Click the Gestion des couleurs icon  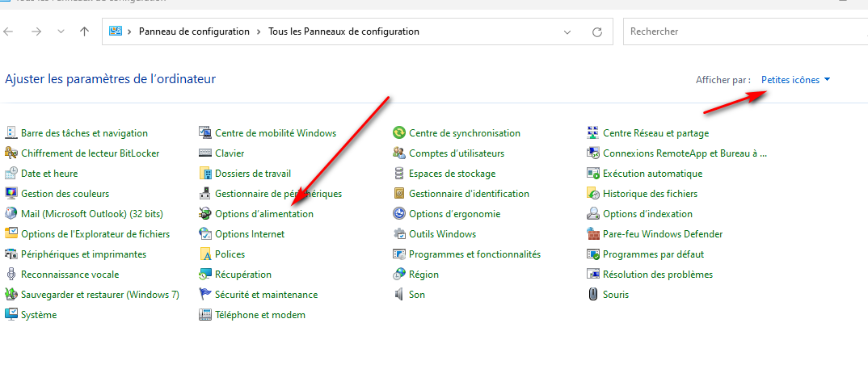click(11, 194)
